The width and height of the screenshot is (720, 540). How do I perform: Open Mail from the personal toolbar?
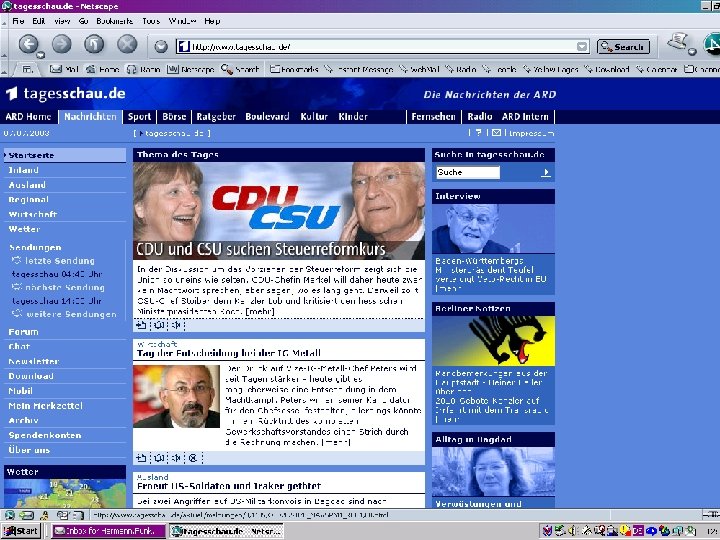pyautogui.click(x=64, y=69)
